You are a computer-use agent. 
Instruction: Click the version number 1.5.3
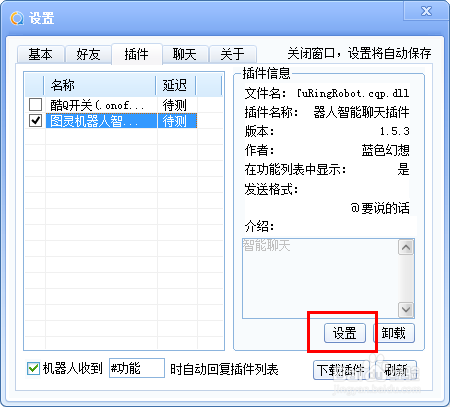click(x=394, y=131)
